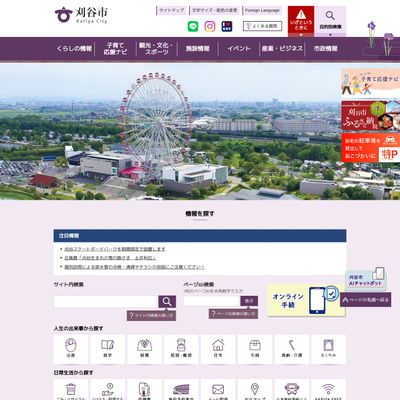This screenshot has width=400, height=400.
Task: Click the magnifier search button for site search
Action: tap(167, 302)
